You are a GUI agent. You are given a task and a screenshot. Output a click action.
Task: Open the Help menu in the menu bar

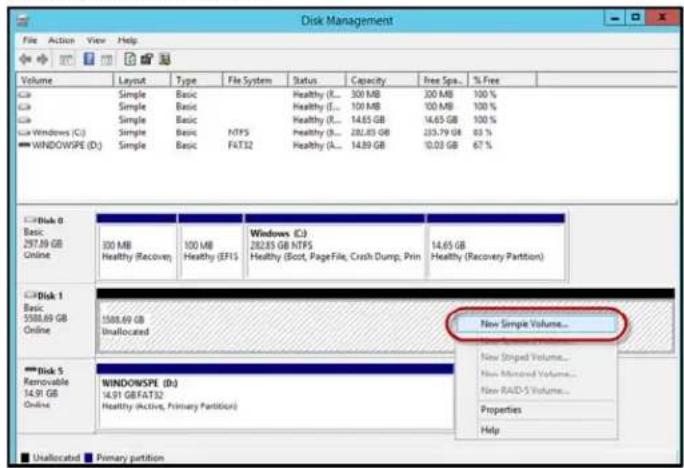127,40
